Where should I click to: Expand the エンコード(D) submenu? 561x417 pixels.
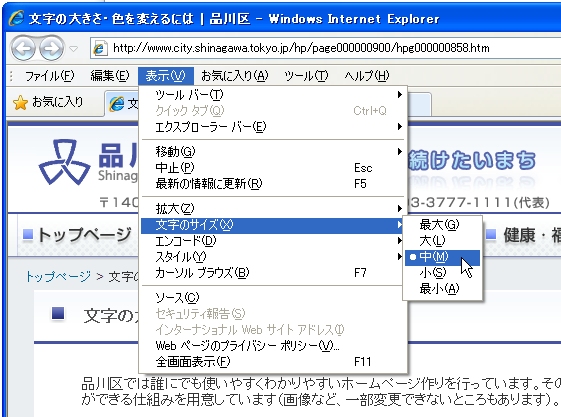273,241
